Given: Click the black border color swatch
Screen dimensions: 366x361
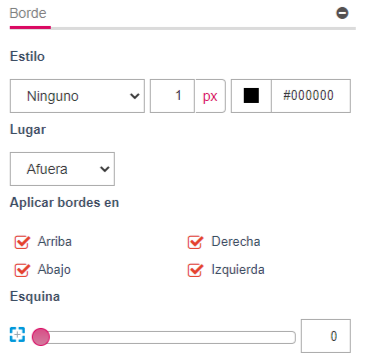Looking at the screenshot, I should point(251,96).
